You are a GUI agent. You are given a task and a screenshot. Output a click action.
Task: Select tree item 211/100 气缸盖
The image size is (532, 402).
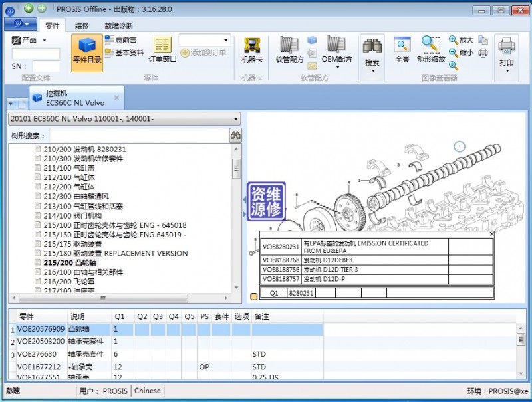point(69,168)
